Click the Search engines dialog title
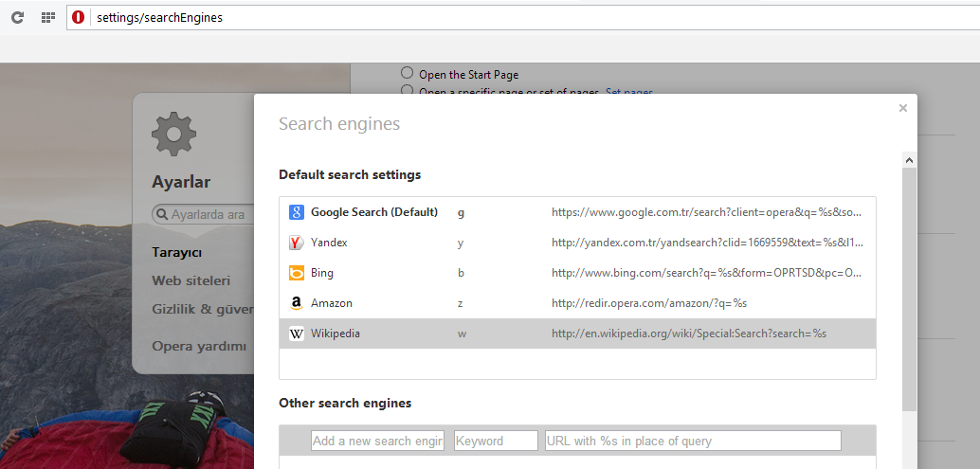This screenshot has height=469, width=980. point(339,124)
